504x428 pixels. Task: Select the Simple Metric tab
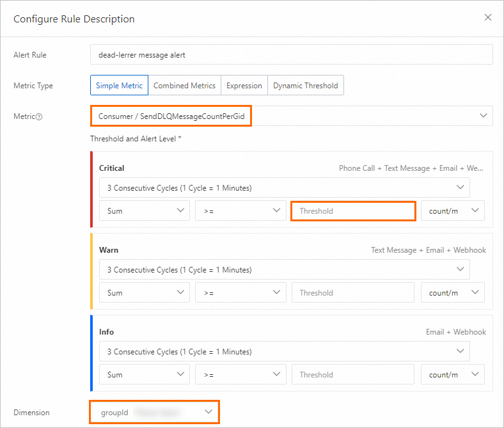tap(120, 86)
